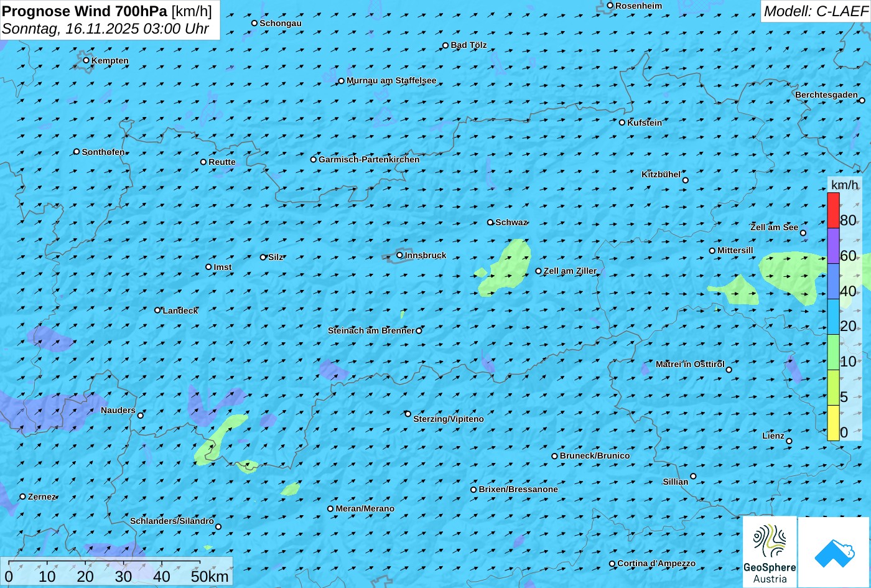Click the Meran/Merano marker dot
Image resolution: width=871 pixels, height=588 pixels.
click(330, 508)
